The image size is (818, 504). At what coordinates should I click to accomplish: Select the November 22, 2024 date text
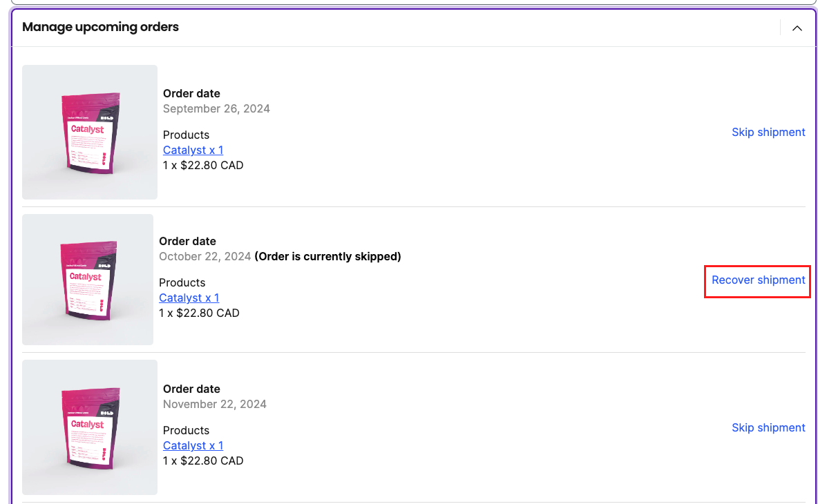click(214, 405)
